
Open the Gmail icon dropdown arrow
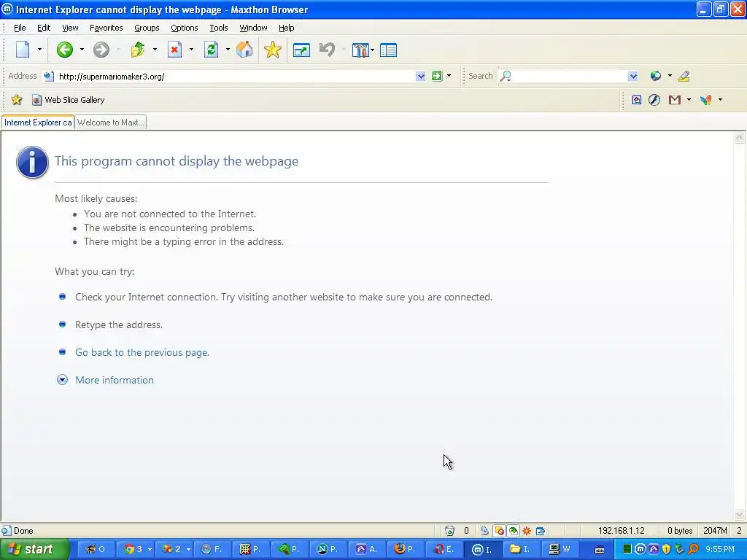click(x=689, y=99)
